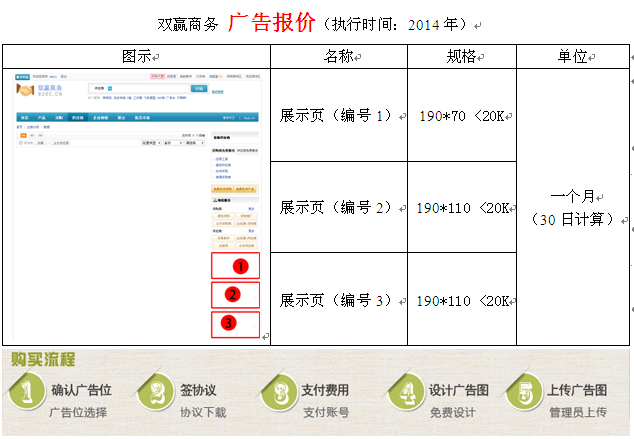Image resolution: width=634 pixels, height=439 pixels.
Task: Click the red circle numbered 3
Action: click(x=229, y=323)
